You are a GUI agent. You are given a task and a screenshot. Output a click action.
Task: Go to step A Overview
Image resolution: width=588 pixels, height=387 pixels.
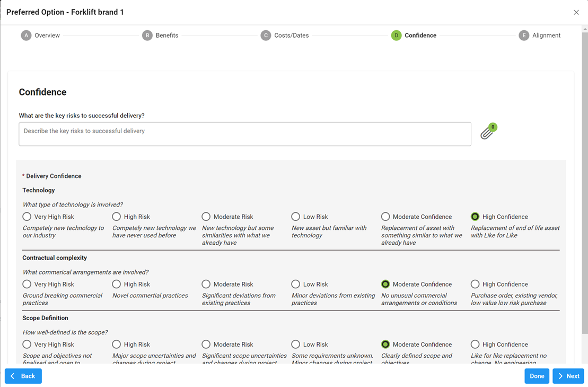pos(40,35)
